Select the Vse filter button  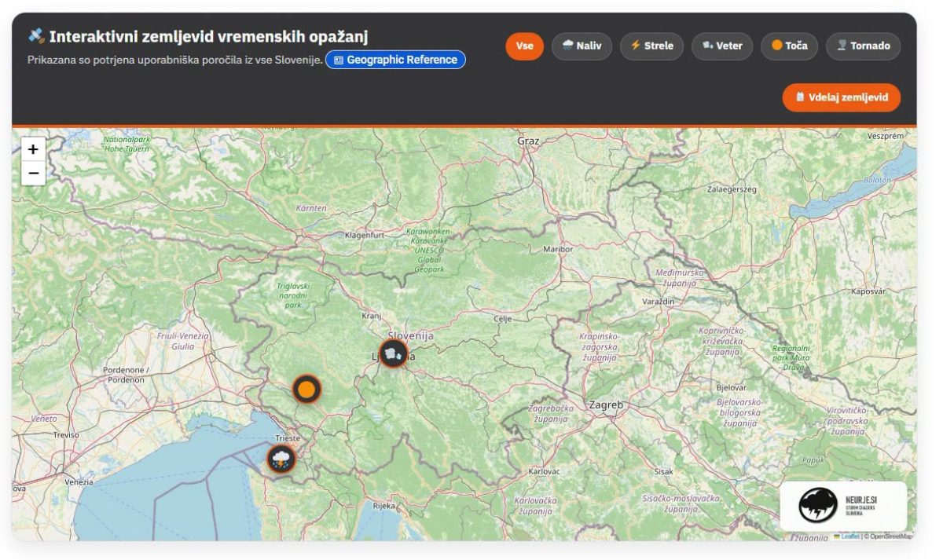tap(524, 46)
